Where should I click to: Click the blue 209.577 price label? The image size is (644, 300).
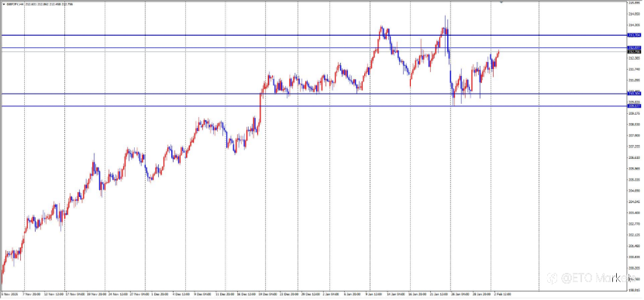point(635,106)
